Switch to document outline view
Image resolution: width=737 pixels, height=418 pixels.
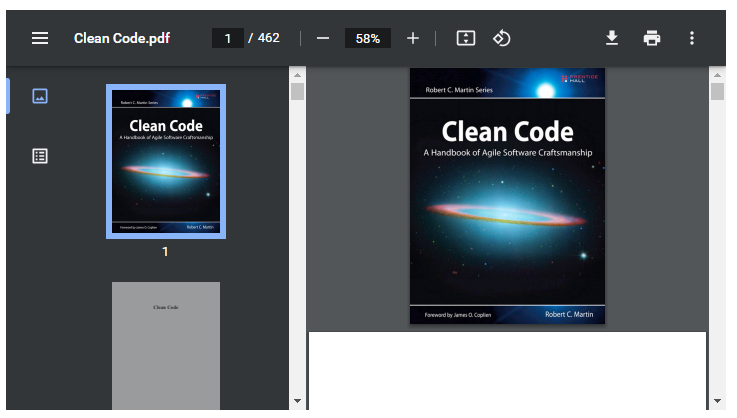tap(40, 156)
